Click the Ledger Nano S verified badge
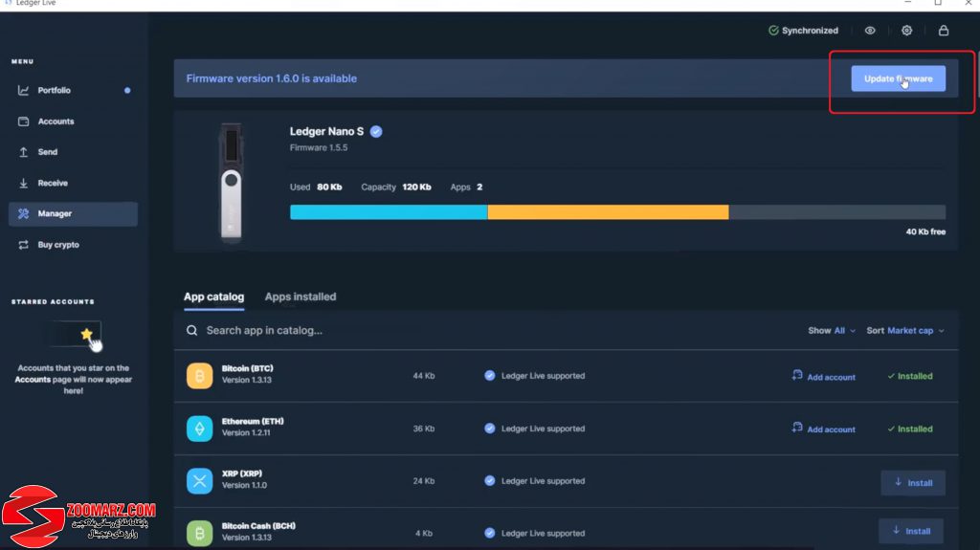980x550 pixels. pyautogui.click(x=375, y=131)
